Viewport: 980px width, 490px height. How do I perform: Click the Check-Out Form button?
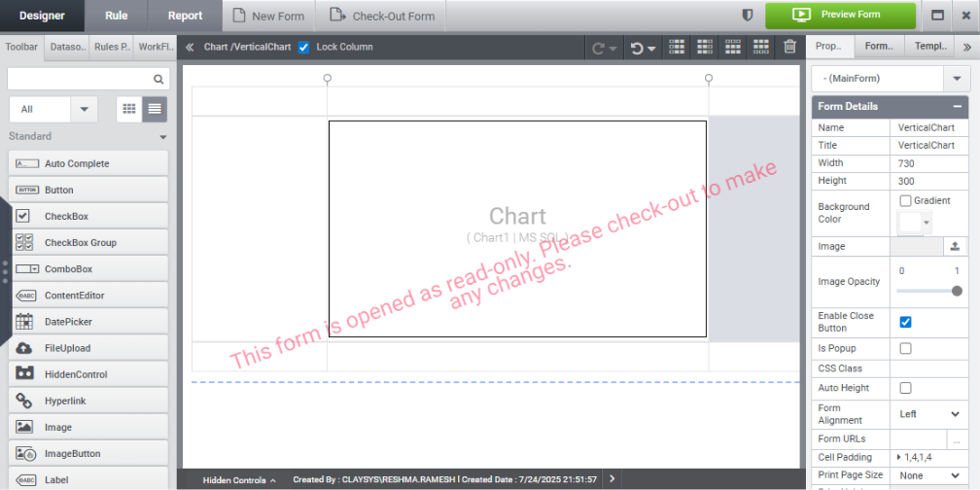pyautogui.click(x=381, y=16)
